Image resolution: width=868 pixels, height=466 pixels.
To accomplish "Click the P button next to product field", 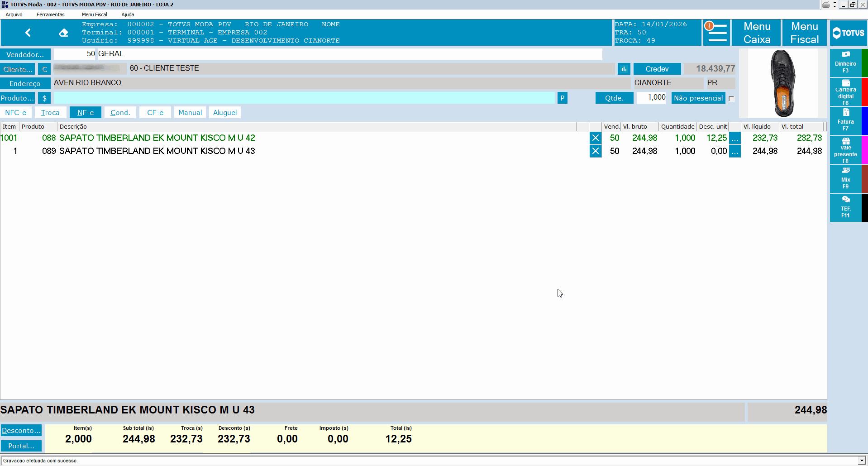I will tap(563, 98).
